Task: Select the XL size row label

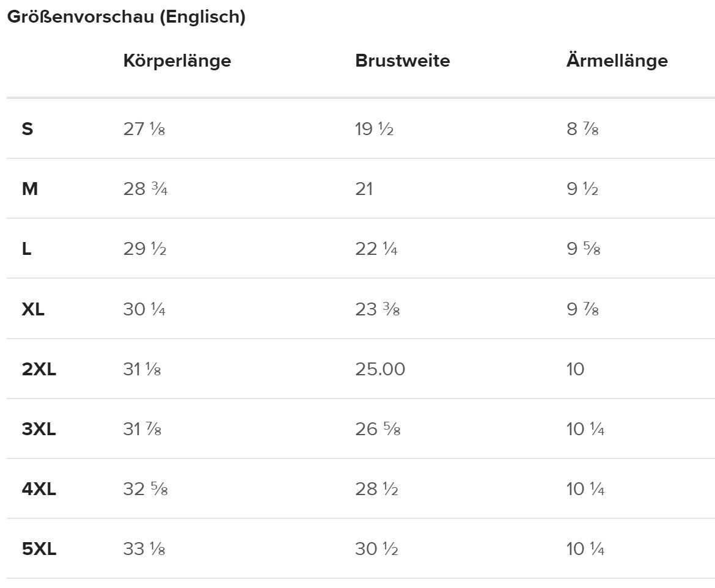Action: pyautogui.click(x=33, y=309)
